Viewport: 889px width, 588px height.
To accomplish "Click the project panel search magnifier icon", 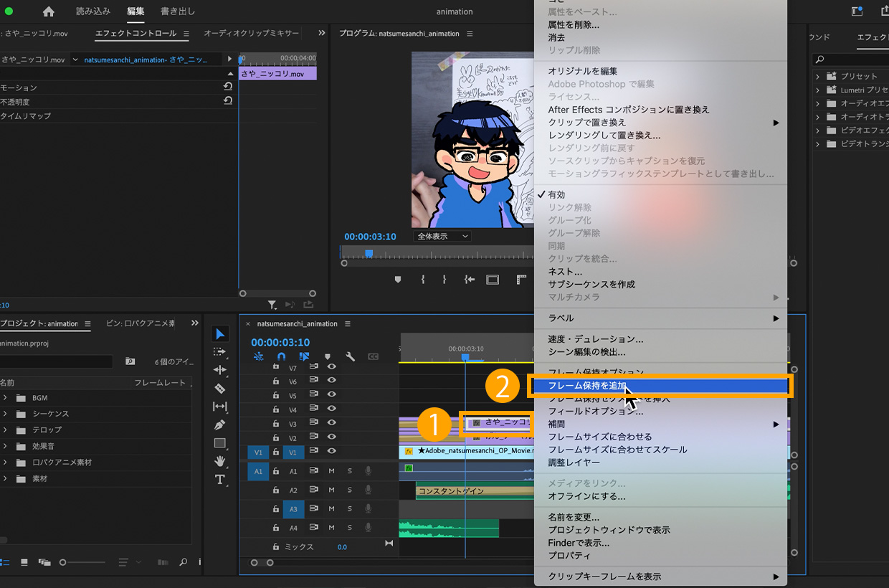I will point(184,562).
